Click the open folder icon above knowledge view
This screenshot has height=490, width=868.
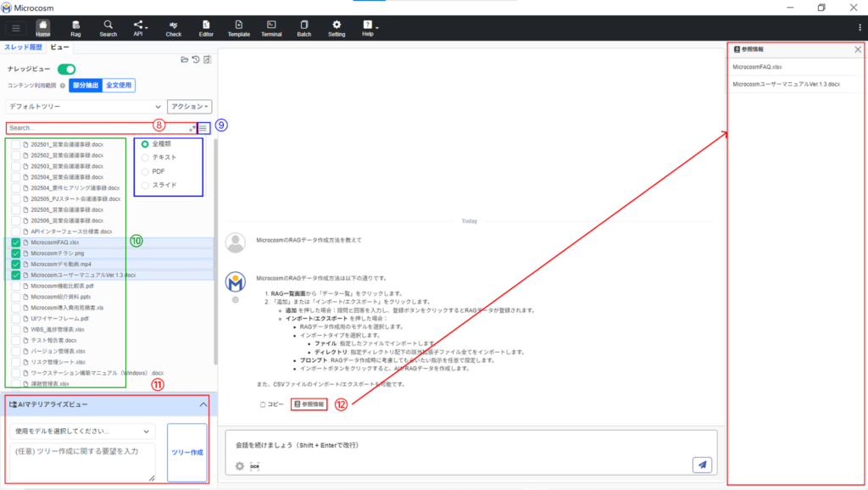coord(184,59)
